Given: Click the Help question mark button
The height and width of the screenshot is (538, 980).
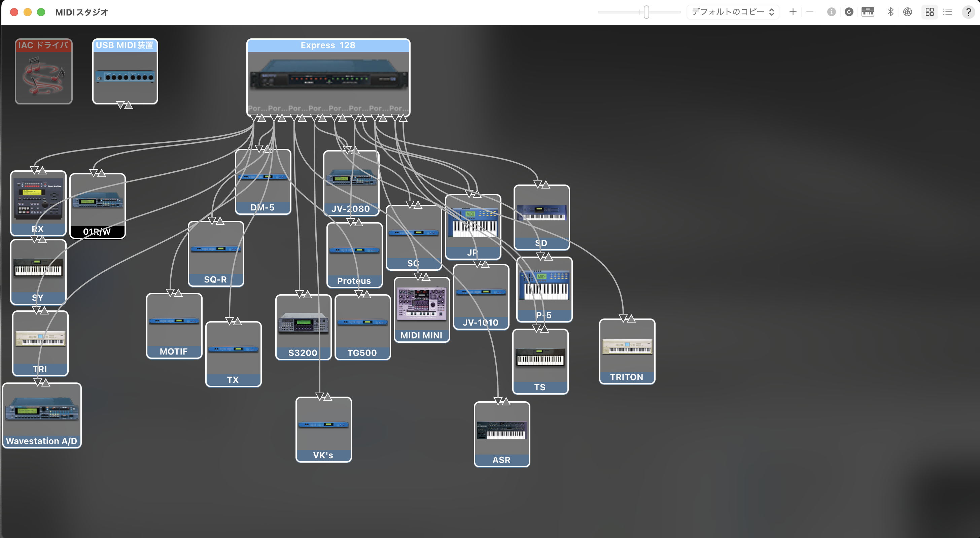Looking at the screenshot, I should [x=968, y=12].
